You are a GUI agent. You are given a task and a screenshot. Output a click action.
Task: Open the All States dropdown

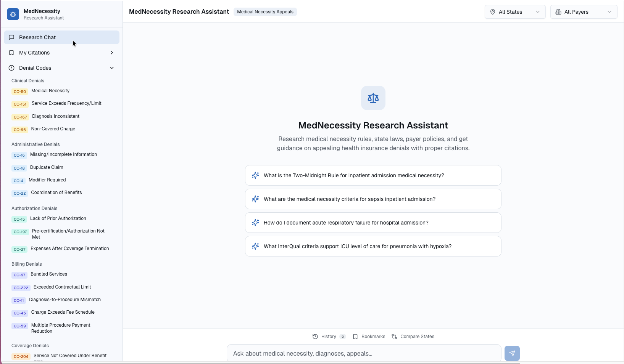[x=514, y=12]
